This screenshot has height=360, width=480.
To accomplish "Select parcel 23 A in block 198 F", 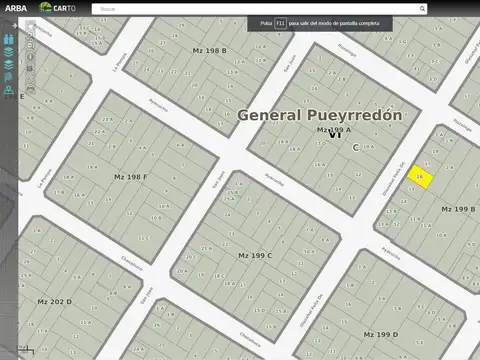I will pyautogui.click(x=107, y=119).
